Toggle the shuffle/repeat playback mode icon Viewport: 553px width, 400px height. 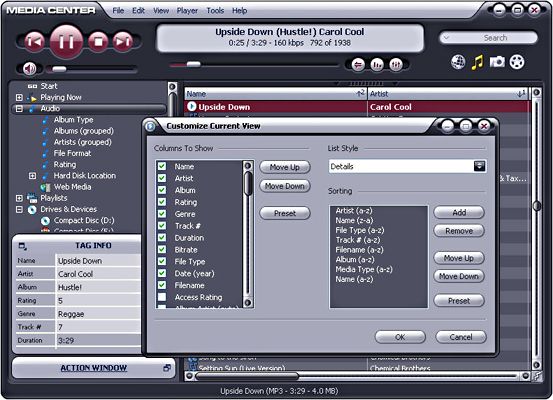coord(358,65)
